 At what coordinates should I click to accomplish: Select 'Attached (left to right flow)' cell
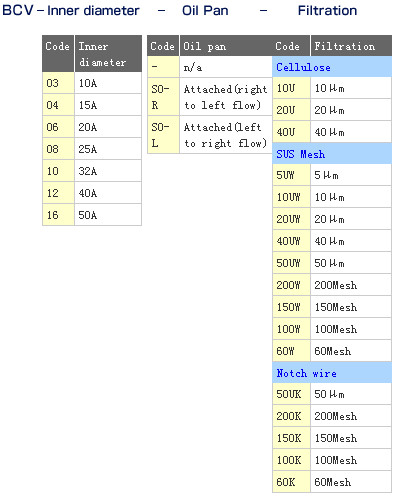226,135
